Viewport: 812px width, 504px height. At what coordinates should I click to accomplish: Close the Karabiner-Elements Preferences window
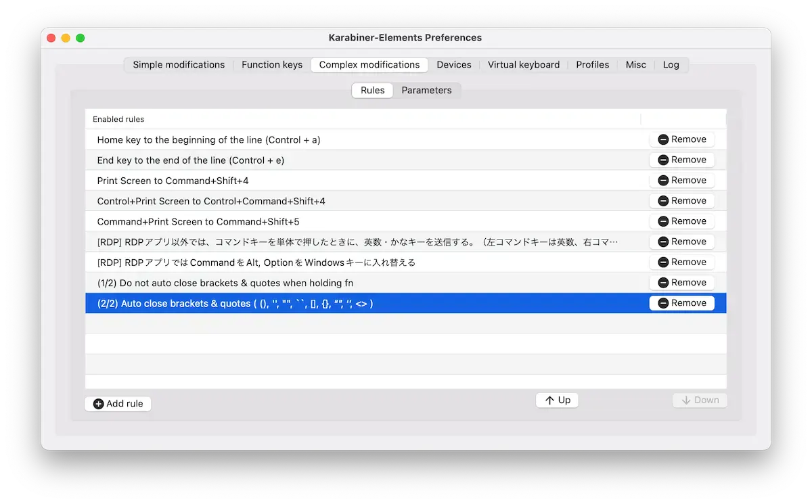(51, 38)
